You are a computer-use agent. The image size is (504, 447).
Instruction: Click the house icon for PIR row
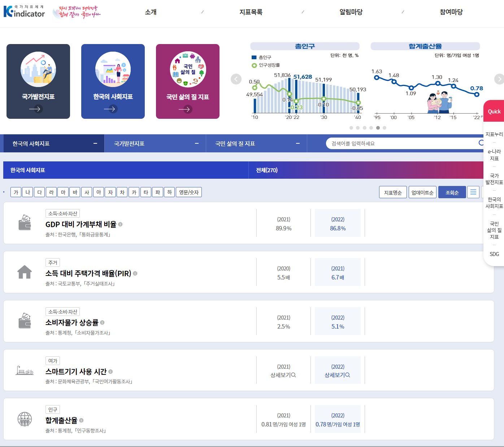[x=25, y=272]
